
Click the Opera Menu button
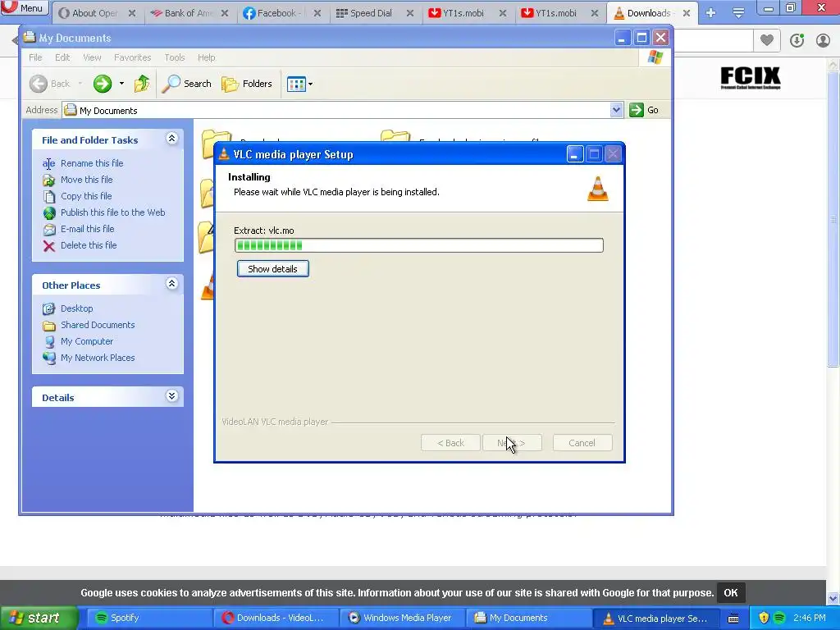tap(24, 8)
